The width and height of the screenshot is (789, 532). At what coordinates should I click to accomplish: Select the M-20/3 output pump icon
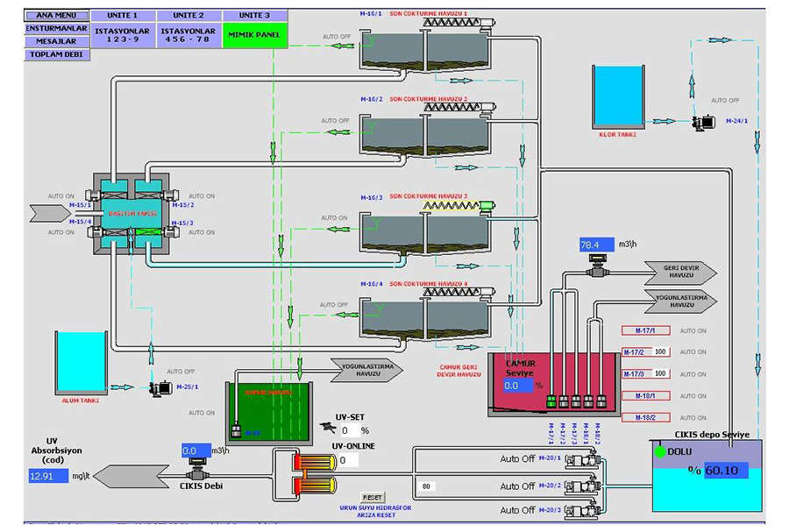[x=584, y=510]
